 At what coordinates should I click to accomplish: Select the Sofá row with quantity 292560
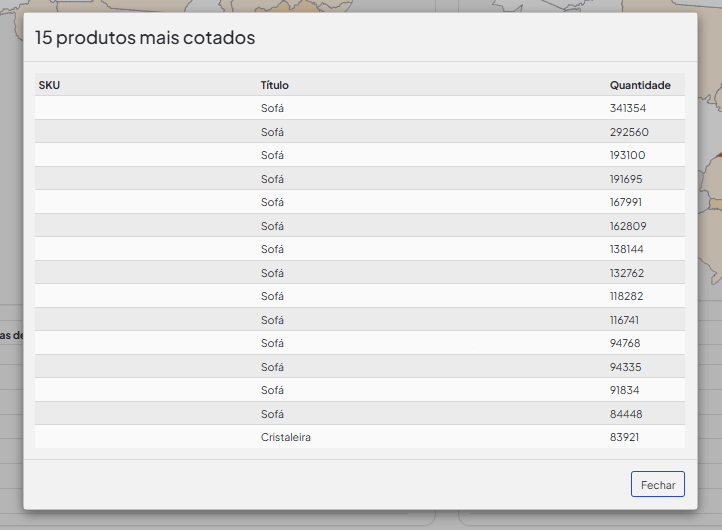pos(360,132)
